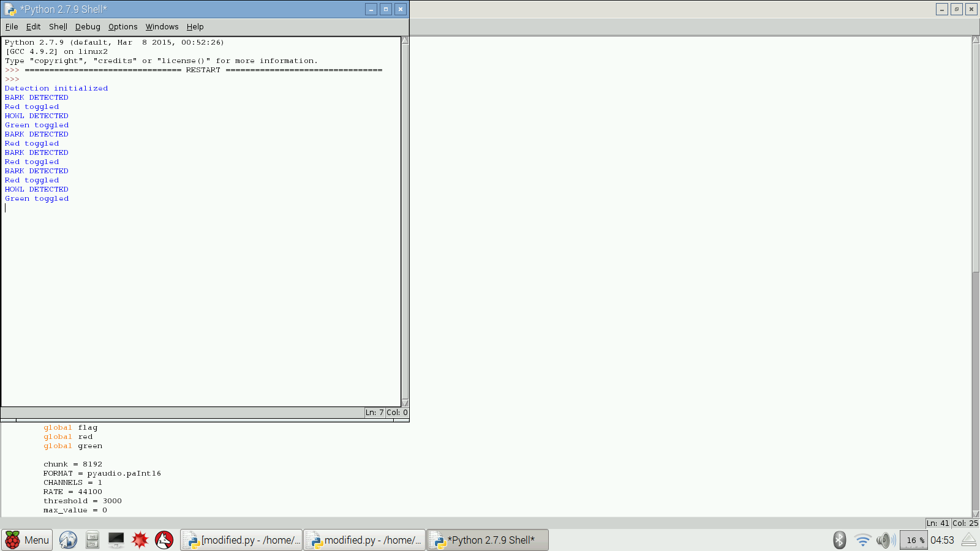Viewport: 980px width, 551px height.
Task: Open the red spiky Mathematica icon
Action: click(140, 540)
